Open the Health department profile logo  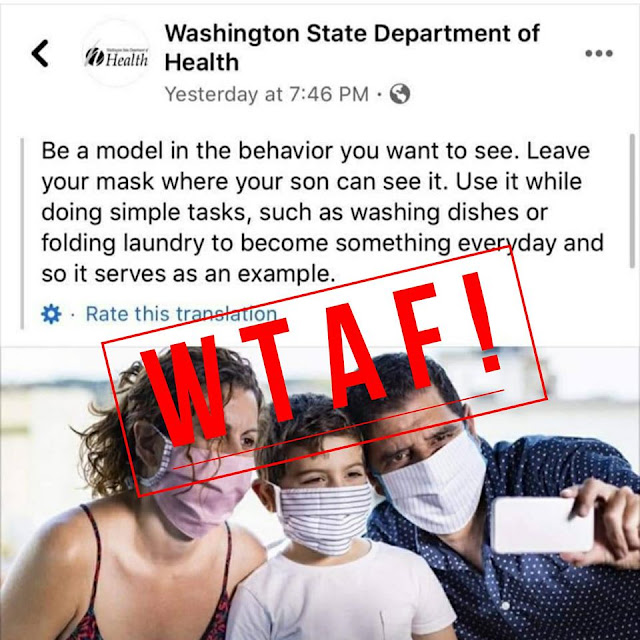click(x=116, y=53)
